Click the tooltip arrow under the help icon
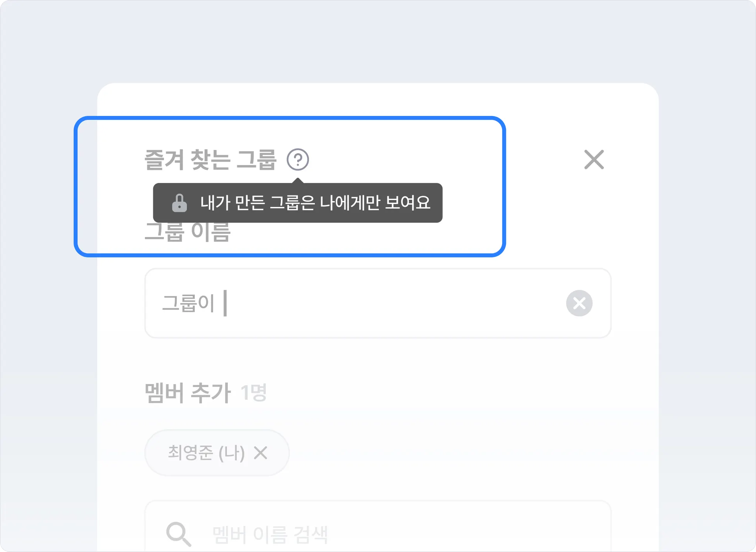Viewport: 756px width, 552px height. 298,181
